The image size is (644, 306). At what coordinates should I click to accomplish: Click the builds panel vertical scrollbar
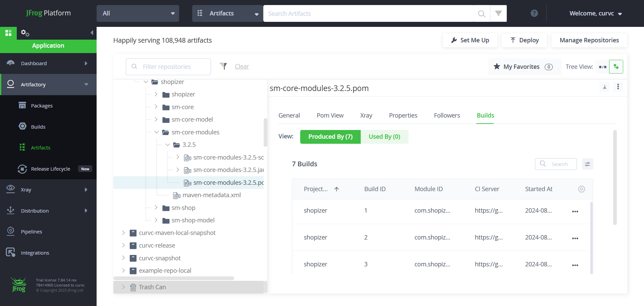coord(615,177)
